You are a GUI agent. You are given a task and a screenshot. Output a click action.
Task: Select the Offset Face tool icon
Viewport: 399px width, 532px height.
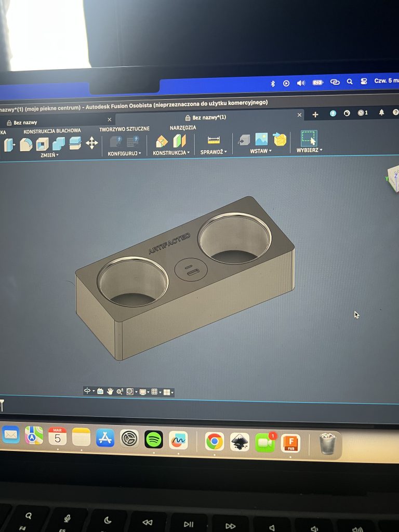[x=75, y=143]
